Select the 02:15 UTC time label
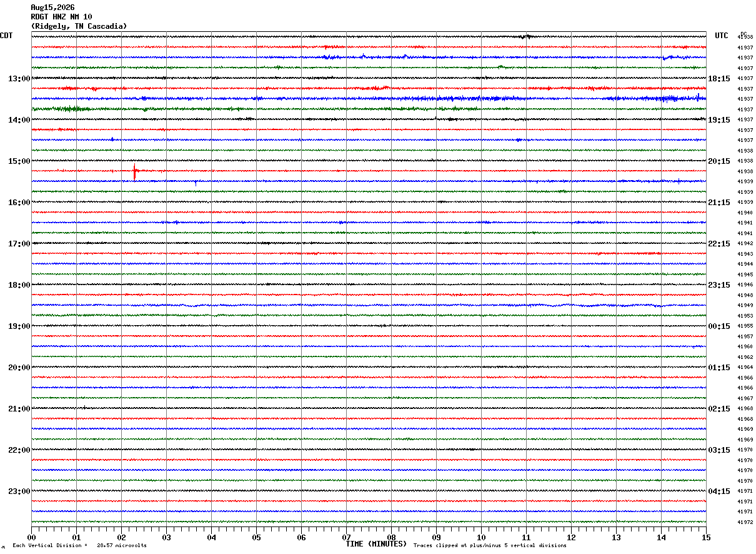 [719, 409]
